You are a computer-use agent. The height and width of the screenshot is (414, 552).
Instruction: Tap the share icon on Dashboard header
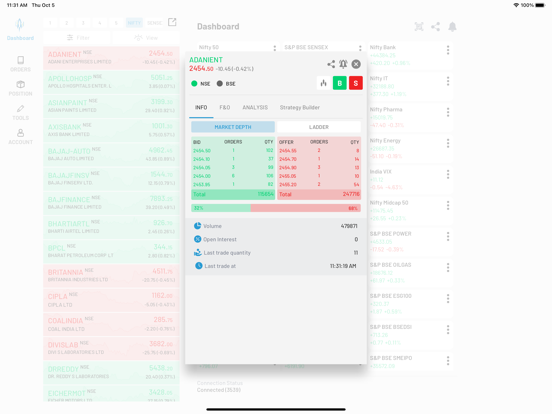(435, 27)
